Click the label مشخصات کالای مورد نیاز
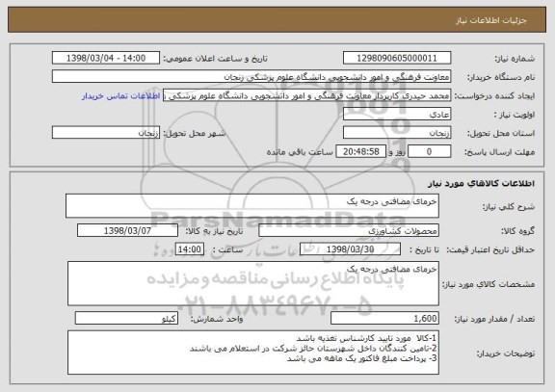555x392 pixels. [x=489, y=284]
